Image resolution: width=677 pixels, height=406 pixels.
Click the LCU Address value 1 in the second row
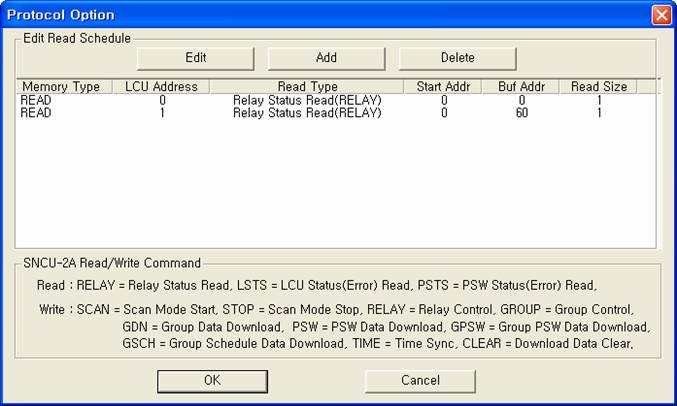point(162,113)
